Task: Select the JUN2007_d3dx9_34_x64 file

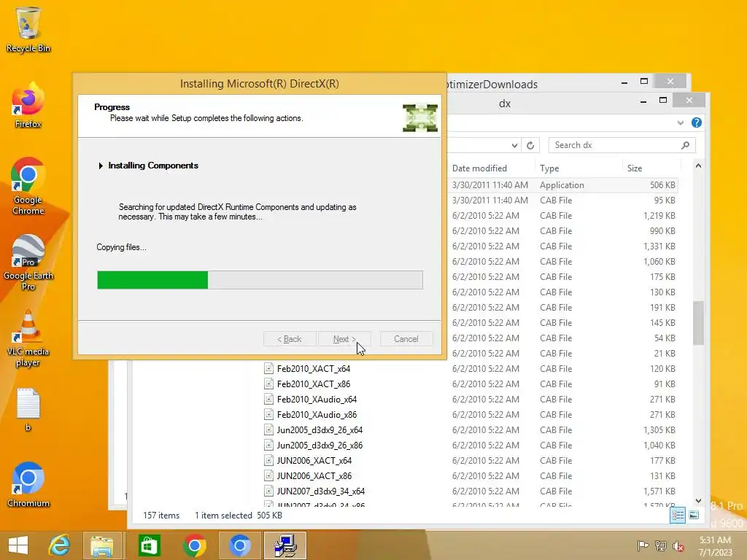Action: pyautogui.click(x=321, y=491)
